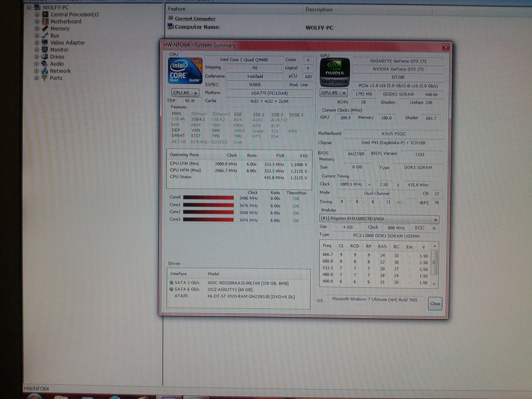This screenshot has height=399, width=532.
Task: Click the Intel Core 2 Quad logo
Action: tap(185, 70)
